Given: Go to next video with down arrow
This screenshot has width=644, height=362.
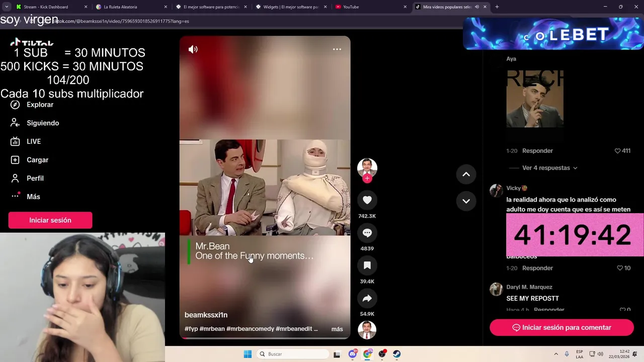Looking at the screenshot, I should (x=466, y=201).
